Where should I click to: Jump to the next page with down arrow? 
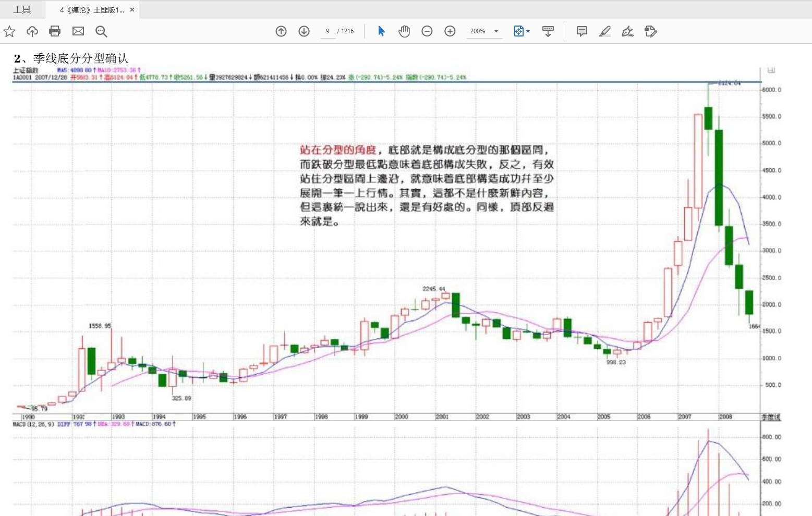coord(304,31)
